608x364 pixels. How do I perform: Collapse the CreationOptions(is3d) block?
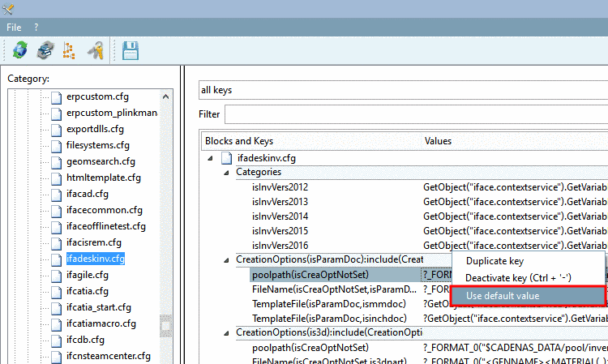[x=226, y=333]
